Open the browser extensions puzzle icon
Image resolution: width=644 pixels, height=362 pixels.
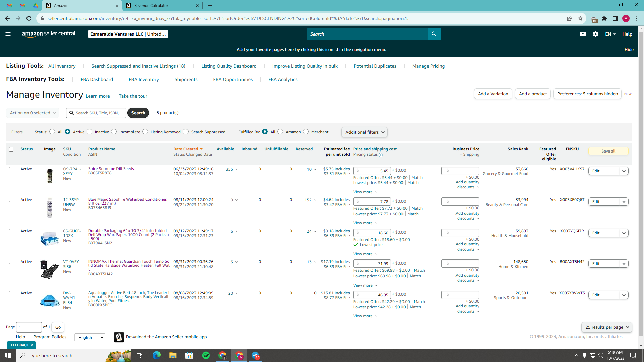[x=604, y=18]
